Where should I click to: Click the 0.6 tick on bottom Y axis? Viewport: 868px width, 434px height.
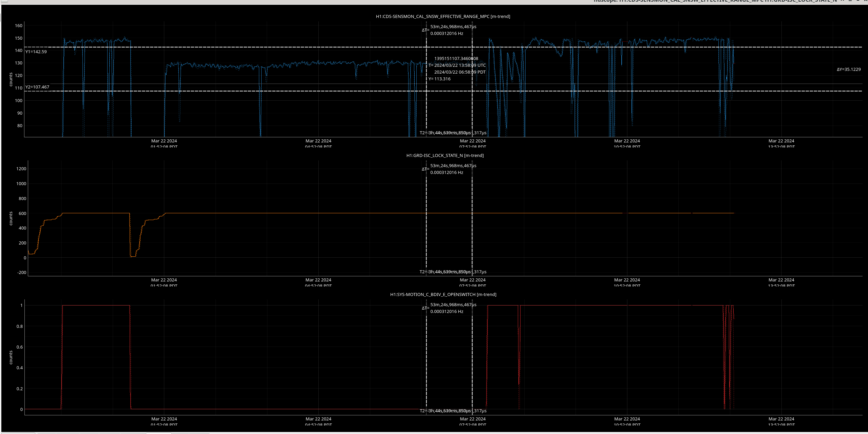pyautogui.click(x=20, y=347)
